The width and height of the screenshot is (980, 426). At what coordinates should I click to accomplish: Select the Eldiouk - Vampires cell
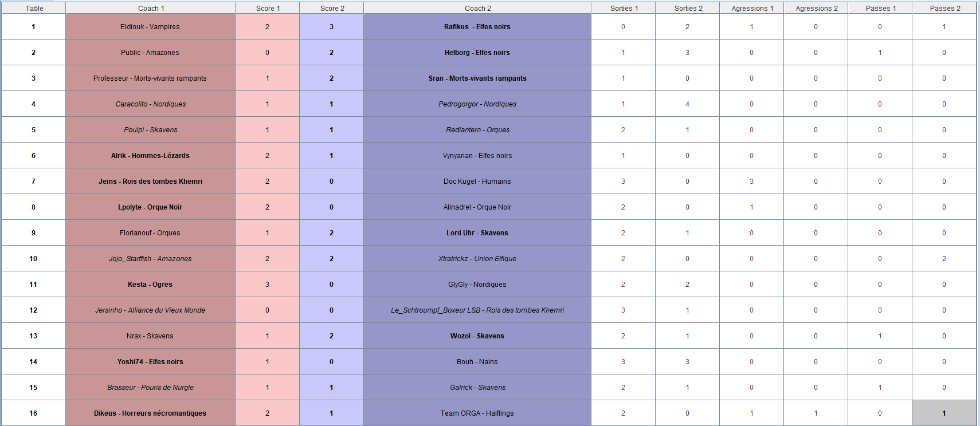coord(150,27)
